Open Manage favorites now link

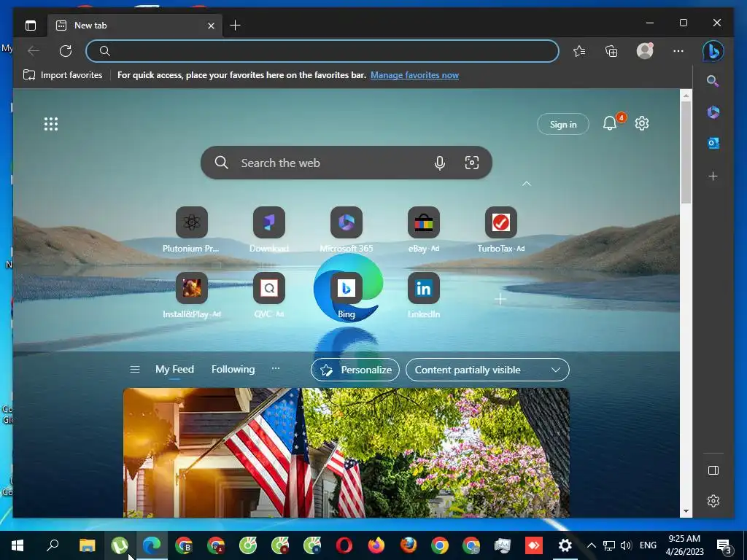tap(414, 75)
